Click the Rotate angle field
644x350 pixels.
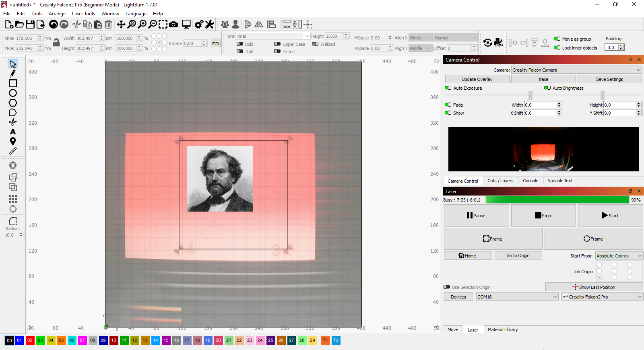tap(192, 43)
